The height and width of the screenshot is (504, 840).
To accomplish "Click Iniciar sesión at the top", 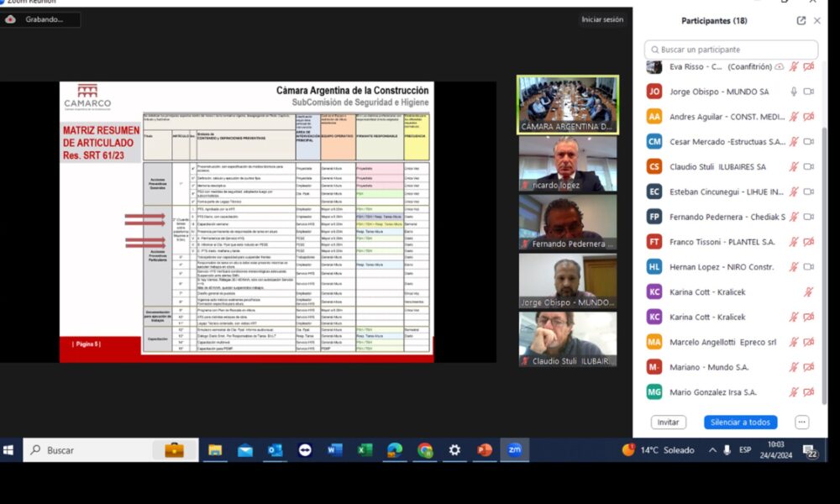I will pos(602,19).
